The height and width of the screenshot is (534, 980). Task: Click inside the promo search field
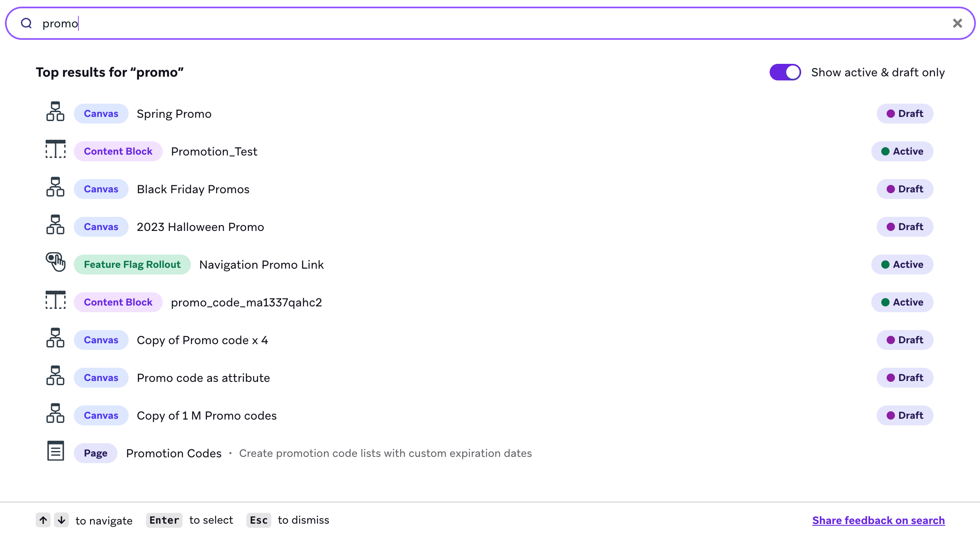(x=490, y=23)
